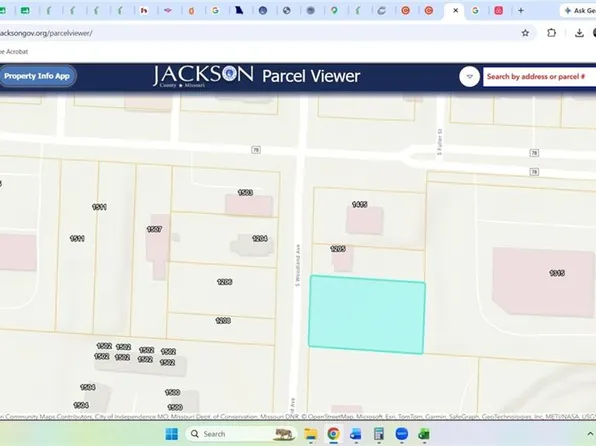Focus the Search by address or parcel field
The height and width of the screenshot is (446, 596).
tap(539, 76)
